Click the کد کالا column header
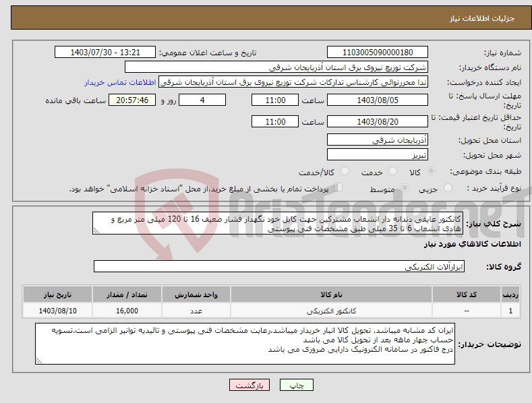The image size is (532, 403). [467, 294]
